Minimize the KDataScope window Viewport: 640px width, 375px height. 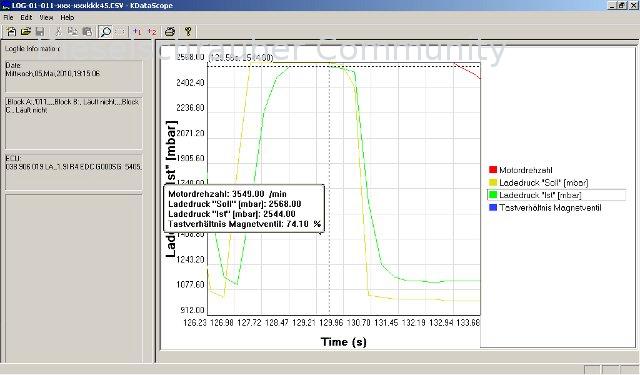point(612,5)
